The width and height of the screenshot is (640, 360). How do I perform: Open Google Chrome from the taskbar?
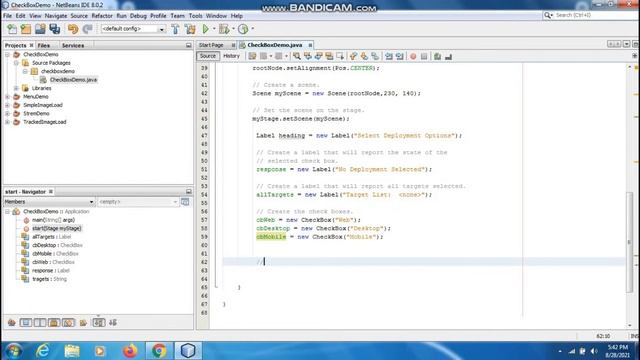(159, 351)
